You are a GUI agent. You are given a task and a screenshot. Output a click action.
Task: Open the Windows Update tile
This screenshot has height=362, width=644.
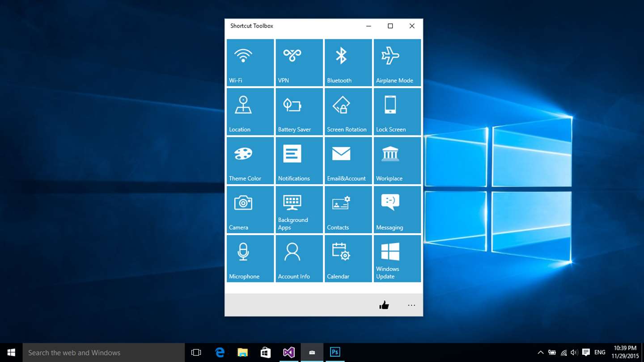(x=397, y=258)
